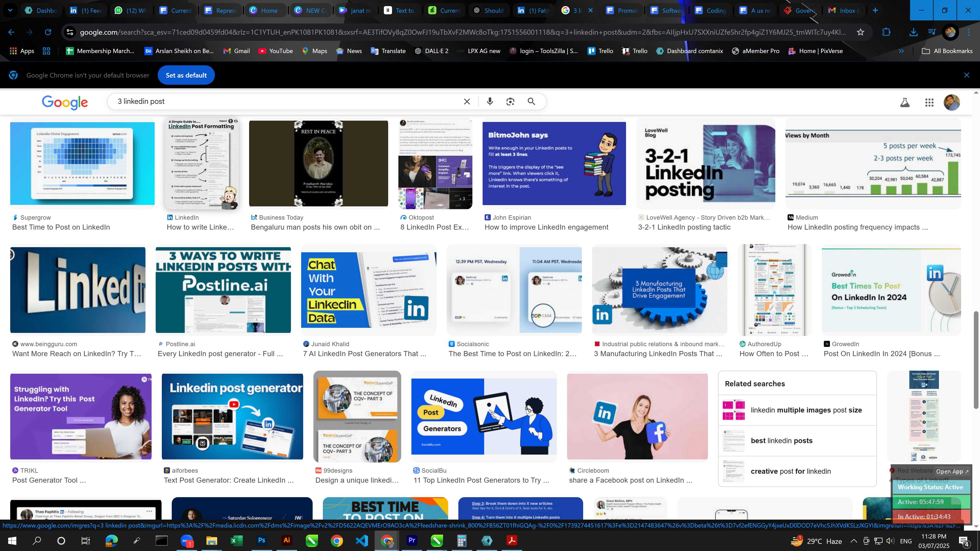Open the Apps bookmark shortcut

[x=22, y=51]
